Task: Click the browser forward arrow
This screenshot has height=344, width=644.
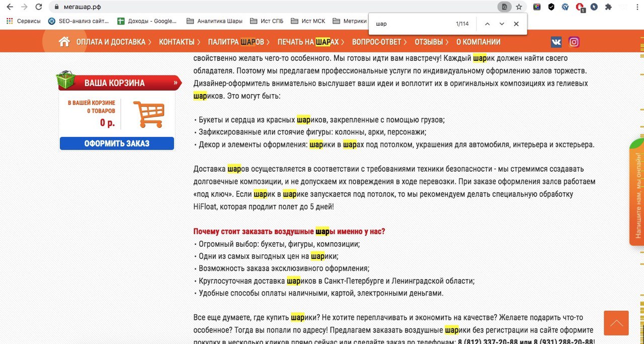Action: [24, 7]
